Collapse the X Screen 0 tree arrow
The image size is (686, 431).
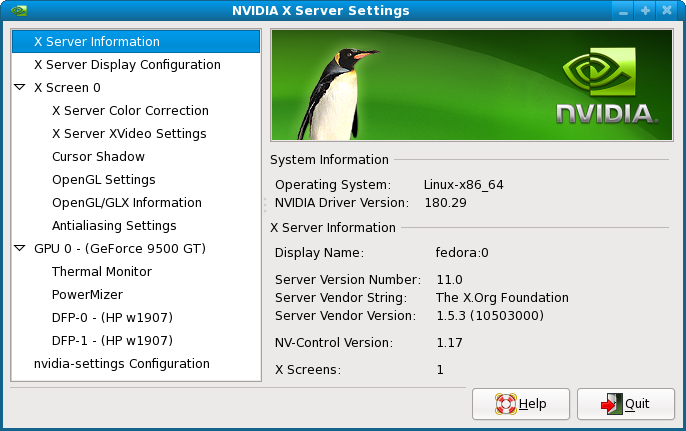tap(20, 87)
